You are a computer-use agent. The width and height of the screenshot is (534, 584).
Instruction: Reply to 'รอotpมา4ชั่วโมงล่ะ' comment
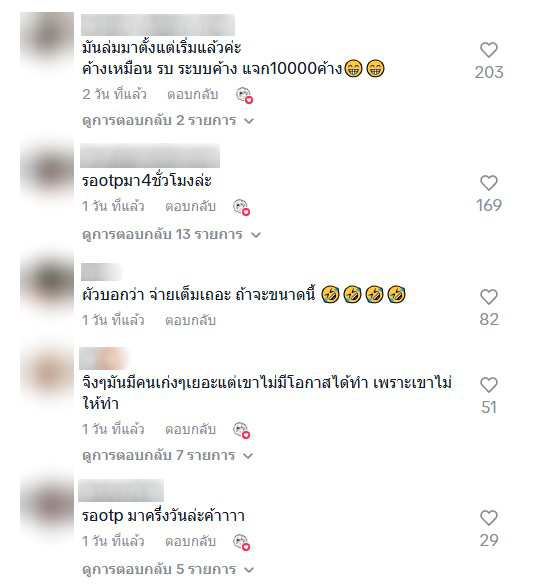(190, 206)
